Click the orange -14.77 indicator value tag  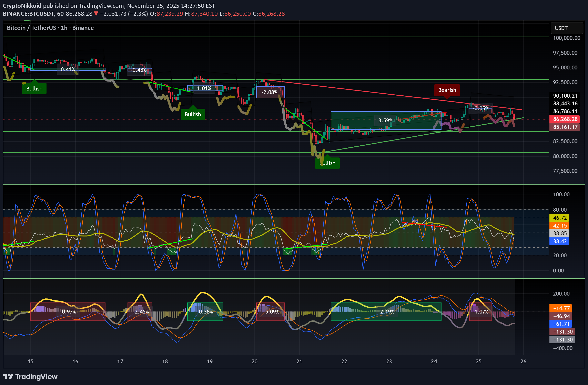pos(561,308)
